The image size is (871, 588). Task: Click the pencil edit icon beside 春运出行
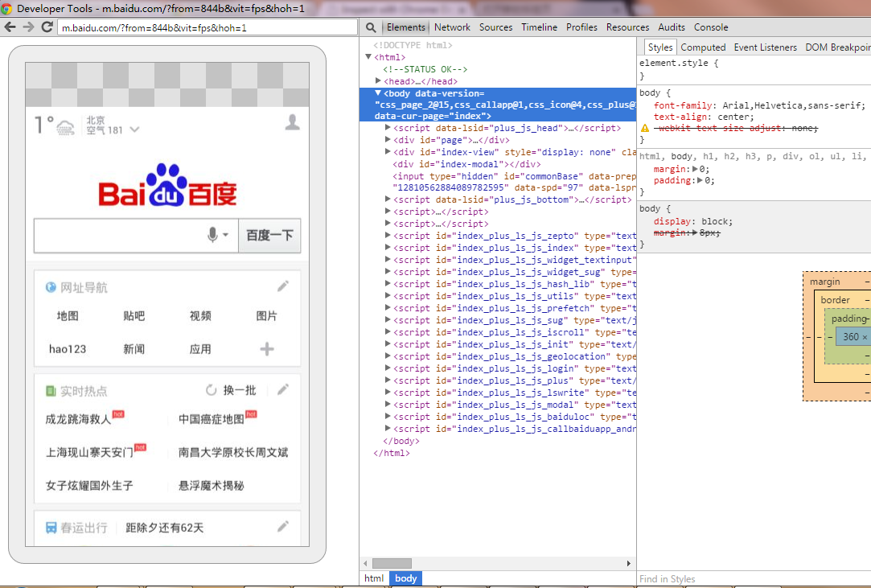tap(283, 526)
